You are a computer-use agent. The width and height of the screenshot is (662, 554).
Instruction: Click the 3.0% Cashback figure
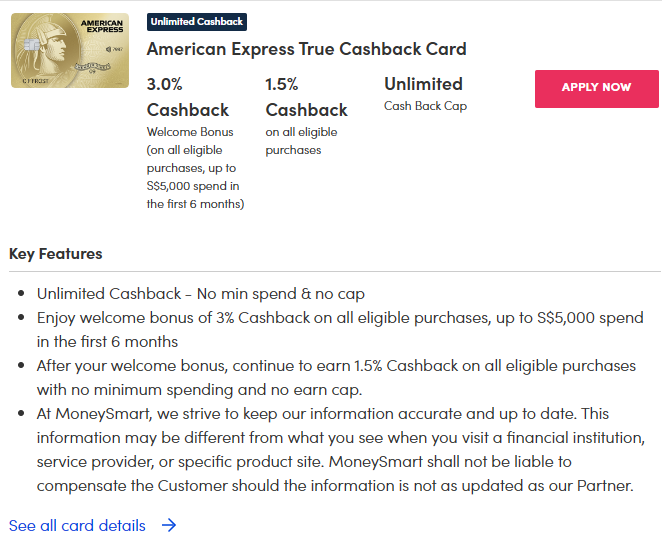tap(188, 97)
